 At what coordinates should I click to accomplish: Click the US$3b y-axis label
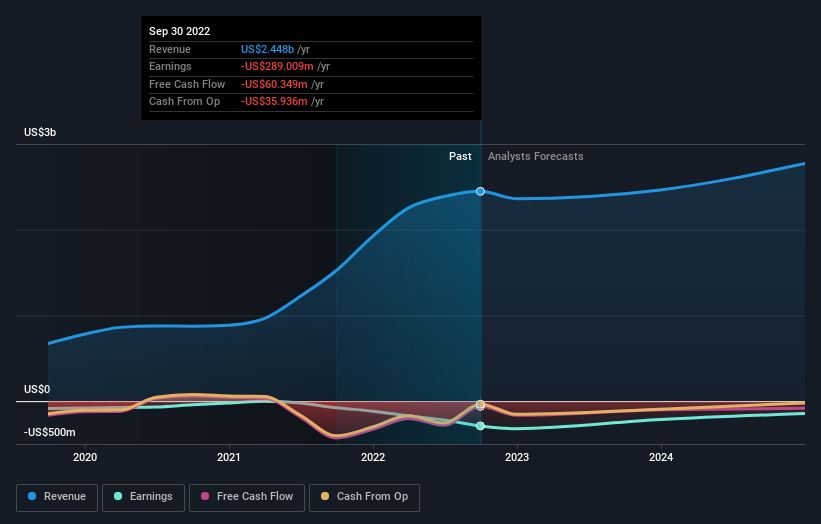pyautogui.click(x=40, y=132)
